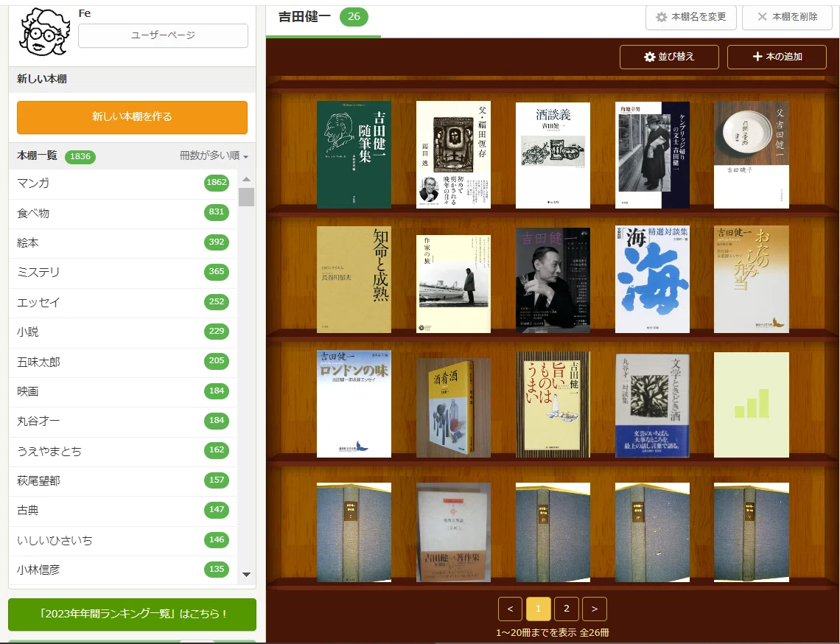Click 本棚を削除 button

tap(787, 18)
